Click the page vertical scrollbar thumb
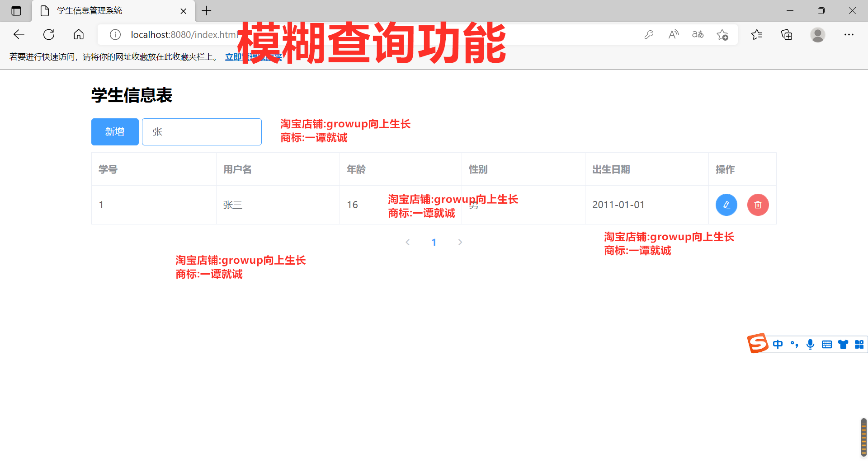868x467 pixels. tap(863, 437)
